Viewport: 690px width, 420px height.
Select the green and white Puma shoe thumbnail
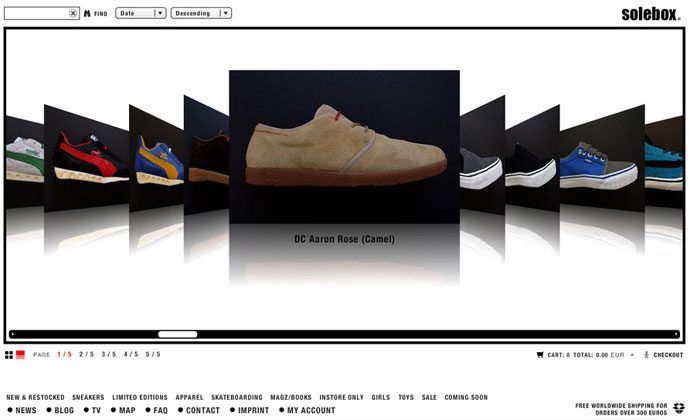pos(25,161)
